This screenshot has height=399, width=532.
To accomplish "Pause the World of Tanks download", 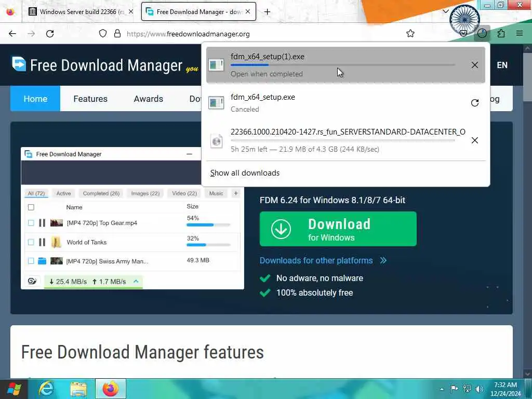I will (x=42, y=242).
